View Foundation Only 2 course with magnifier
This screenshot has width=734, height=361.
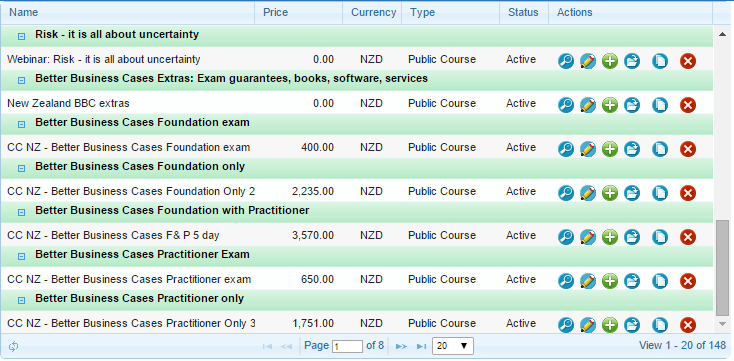(566, 193)
